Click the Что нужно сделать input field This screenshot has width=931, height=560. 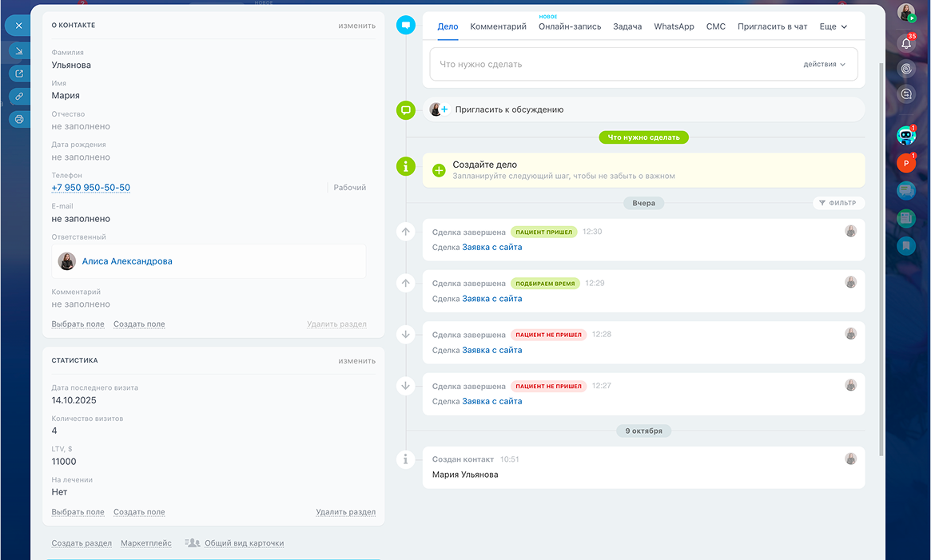615,64
